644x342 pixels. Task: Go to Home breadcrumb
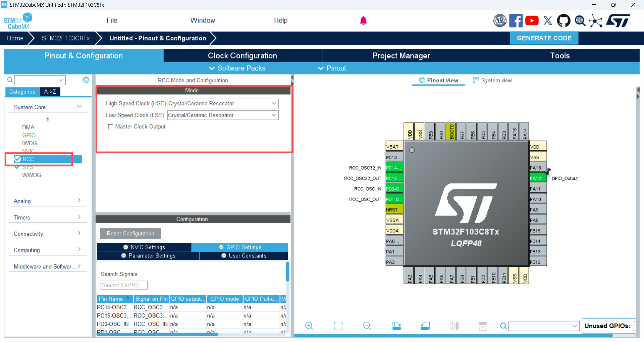click(15, 38)
